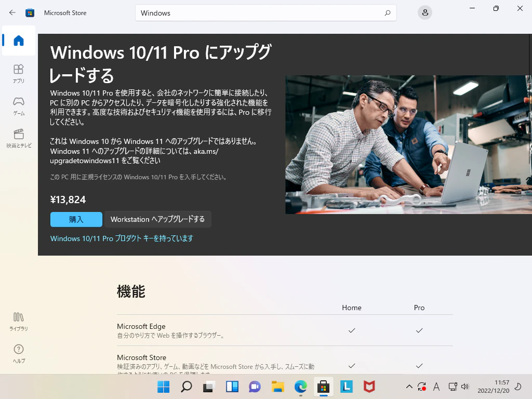Viewport: 532px width, 399px height.
Task: Click the Home column header
Action: pos(352,308)
